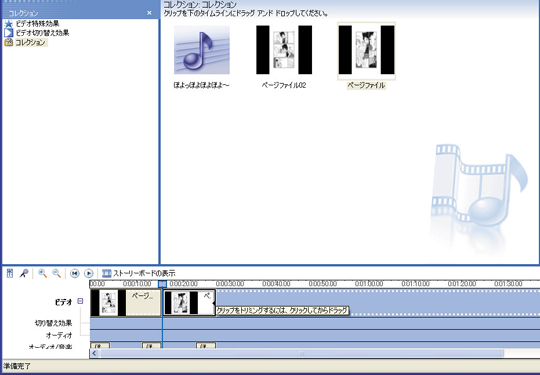Click the storyboard film strip icon
This screenshot has width=540, height=375.
(106, 273)
